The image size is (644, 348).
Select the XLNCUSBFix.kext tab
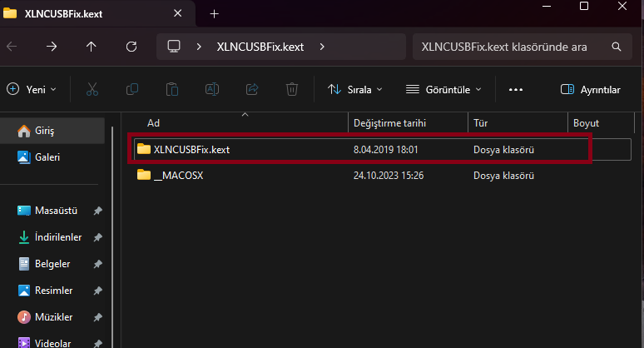97,13
